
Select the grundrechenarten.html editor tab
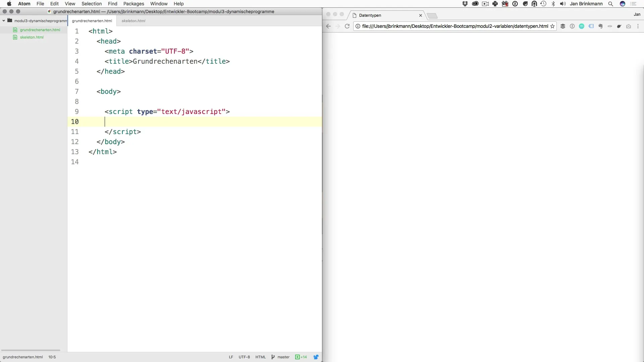point(92,21)
